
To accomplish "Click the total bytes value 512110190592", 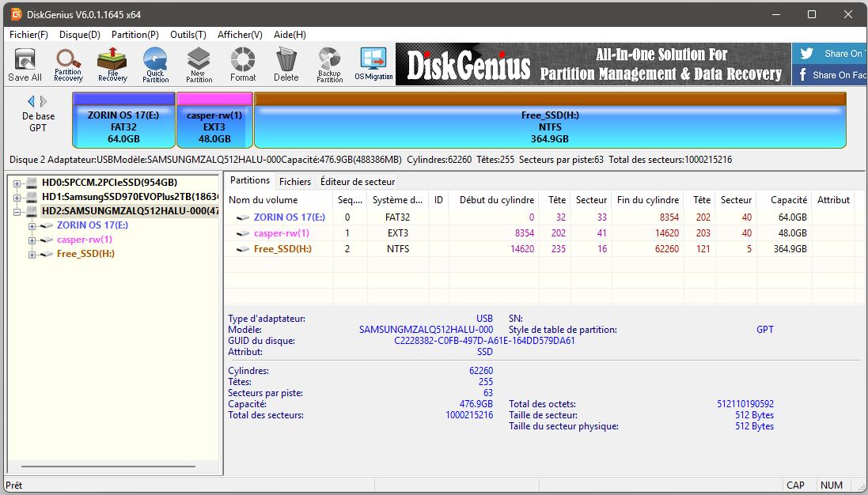I will (745, 404).
